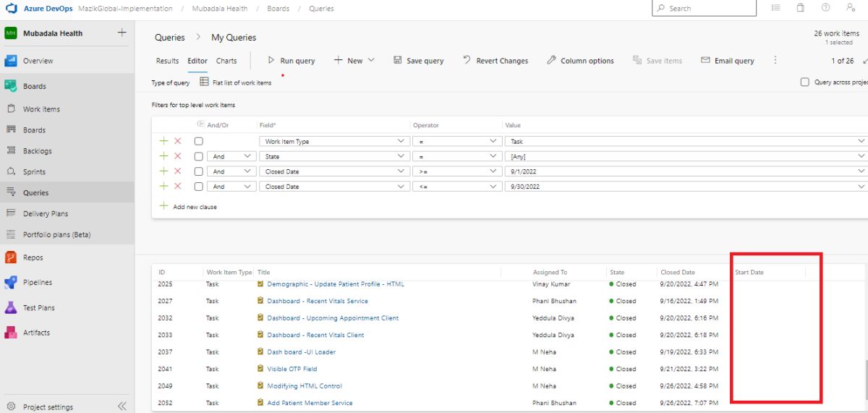Open more actions ellipsis in toolbar
The width and height of the screenshot is (868, 413).
pos(775,61)
